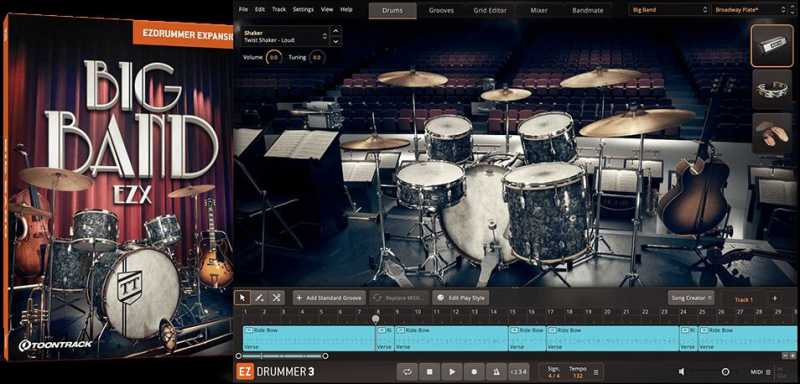This screenshot has width=800, height=384.
Task: Open the Edit menu
Action: (260, 9)
